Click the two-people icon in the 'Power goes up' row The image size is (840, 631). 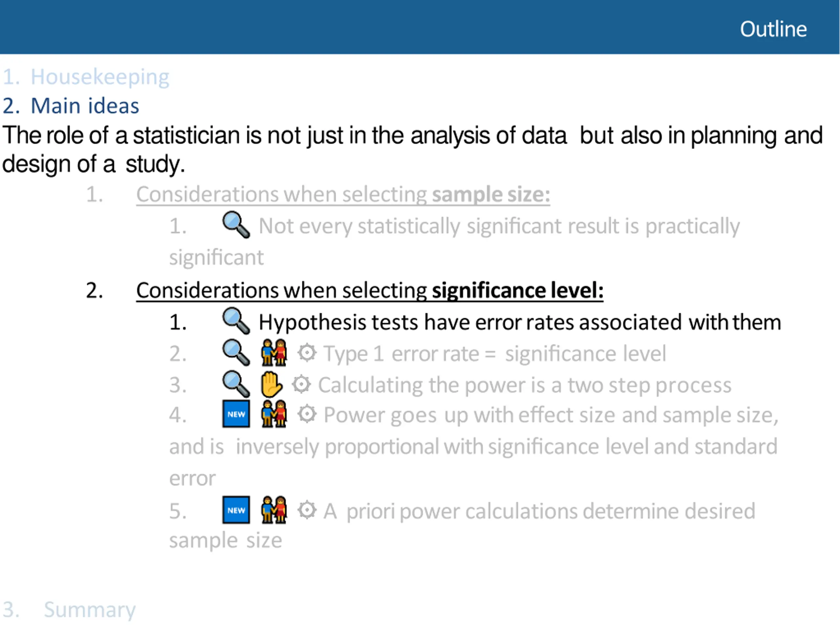(274, 414)
